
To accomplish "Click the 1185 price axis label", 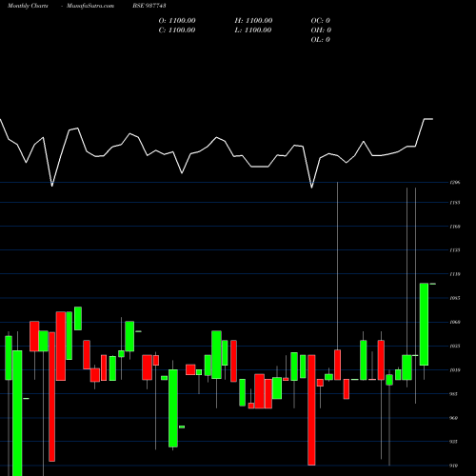I will point(455,203).
